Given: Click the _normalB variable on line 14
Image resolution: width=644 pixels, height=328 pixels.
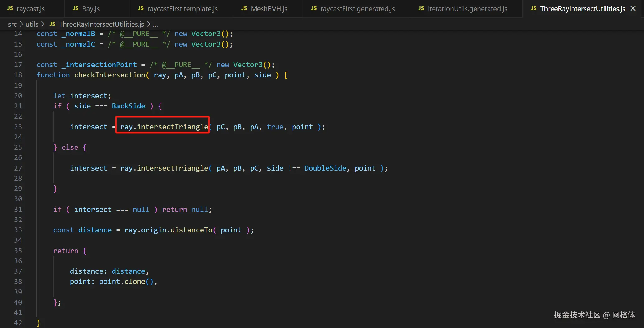Looking at the screenshot, I should tap(78, 34).
